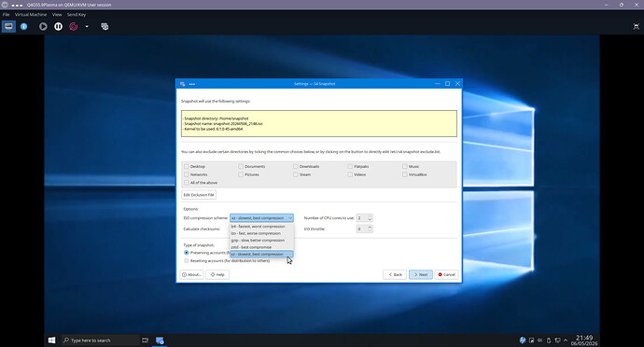This screenshot has width=644, height=347.
Task: Click the CPU cores number field
Action: (361, 218)
